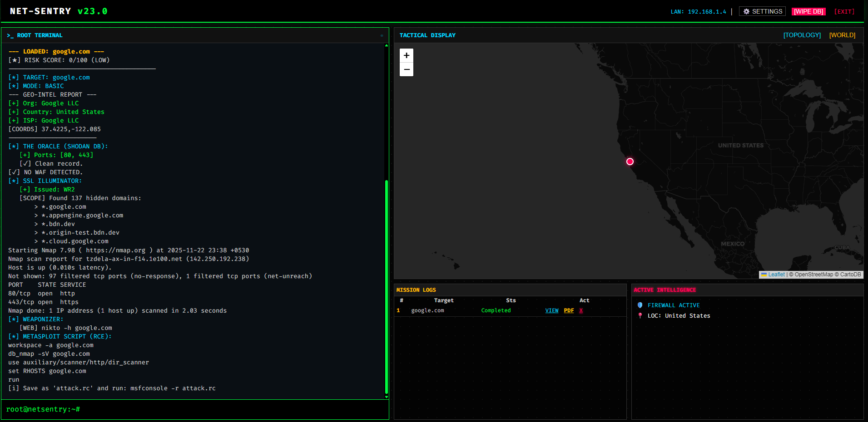Click the set RHOSTS google.com line
Viewport: 868px width, 422px height.
(x=47, y=371)
